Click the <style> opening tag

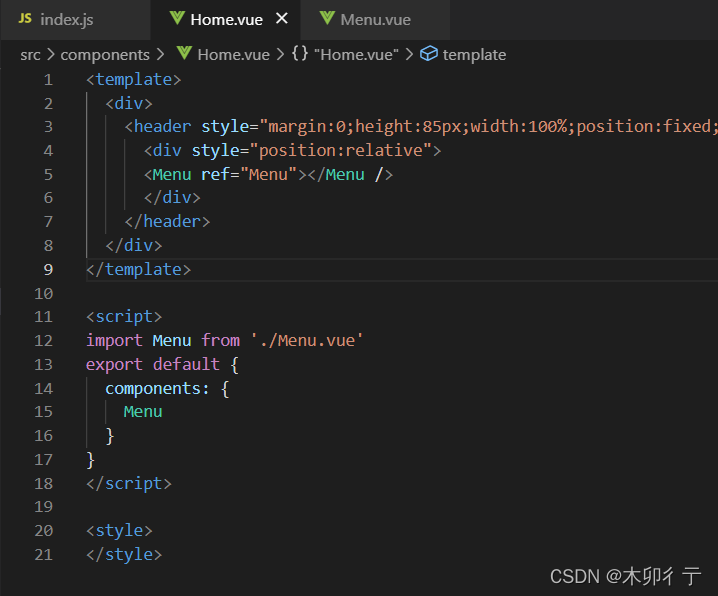point(119,531)
